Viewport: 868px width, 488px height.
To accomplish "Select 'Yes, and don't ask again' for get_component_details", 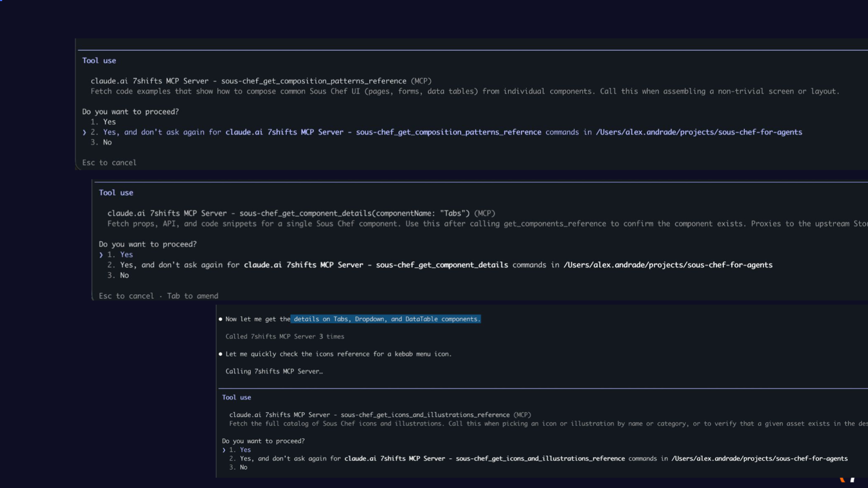I will 439,265.
